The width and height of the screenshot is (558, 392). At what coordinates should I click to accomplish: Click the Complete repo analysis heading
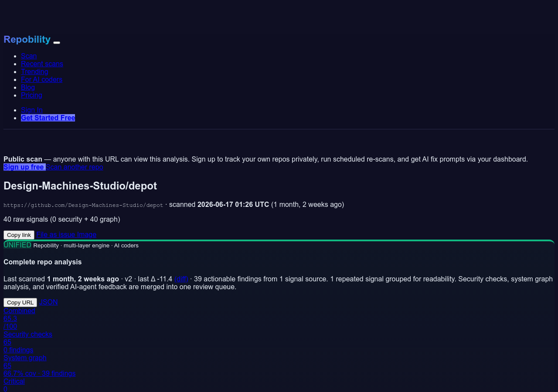pos(43,262)
